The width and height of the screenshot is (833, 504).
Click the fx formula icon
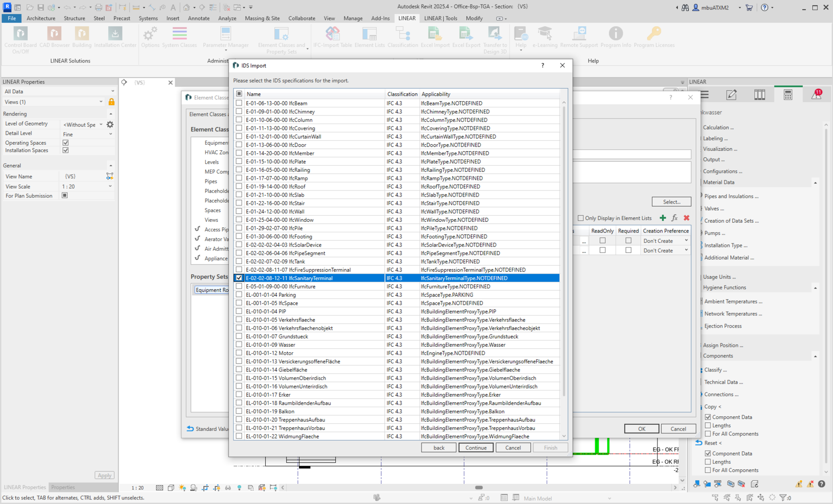(x=674, y=218)
